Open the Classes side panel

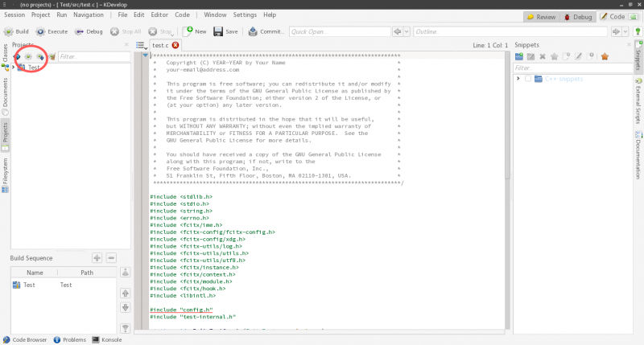5,57
